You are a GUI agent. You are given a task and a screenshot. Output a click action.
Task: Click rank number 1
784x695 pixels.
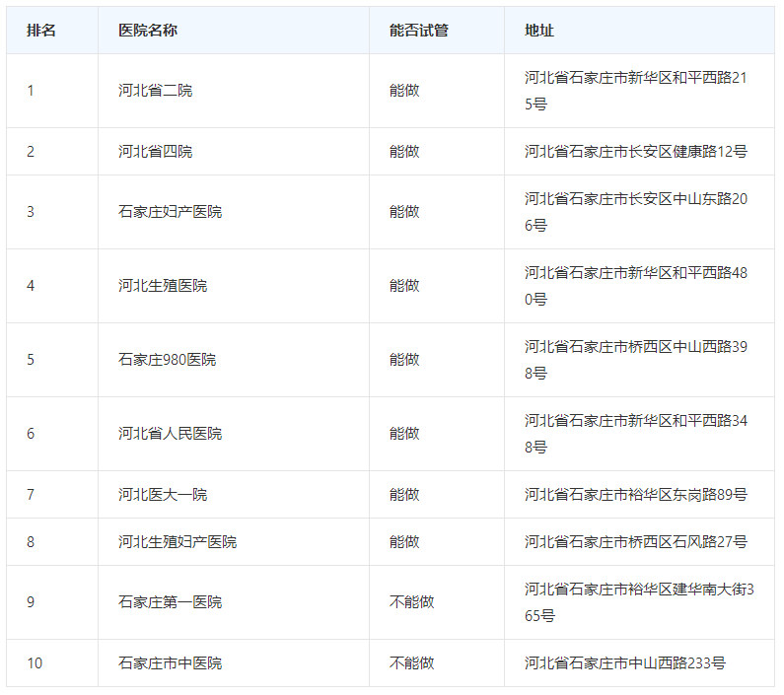(x=31, y=91)
